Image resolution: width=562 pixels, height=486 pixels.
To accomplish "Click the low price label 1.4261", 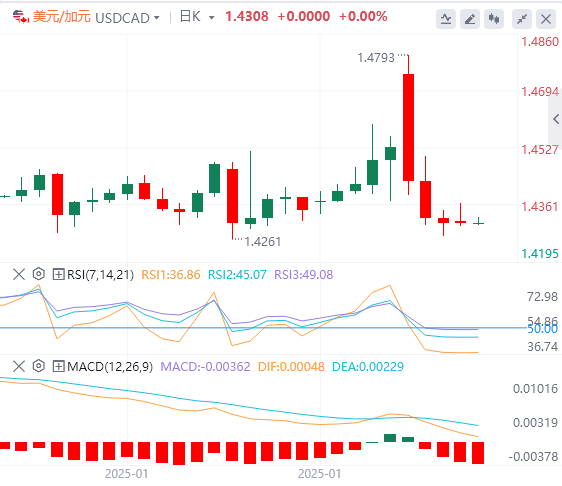I will (x=263, y=242).
